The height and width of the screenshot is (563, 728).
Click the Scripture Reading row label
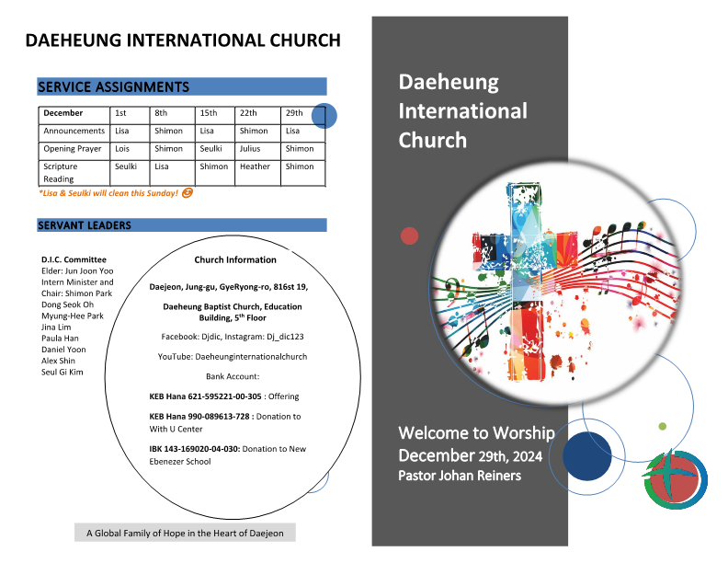(61, 173)
